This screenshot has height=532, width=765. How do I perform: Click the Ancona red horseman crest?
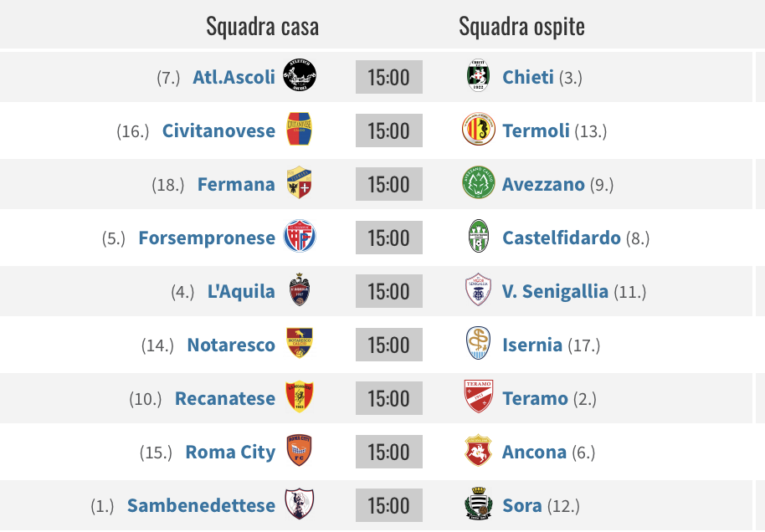478,450
